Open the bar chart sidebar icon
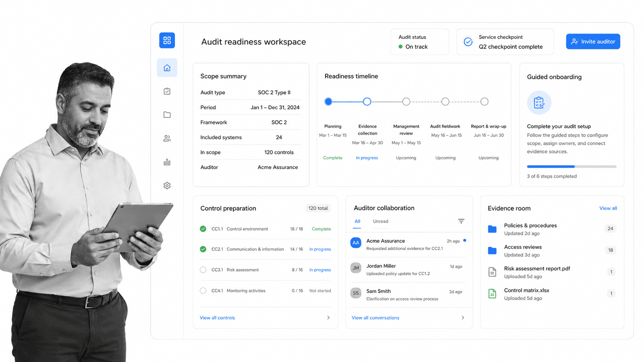The height and width of the screenshot is (362, 644). click(167, 162)
